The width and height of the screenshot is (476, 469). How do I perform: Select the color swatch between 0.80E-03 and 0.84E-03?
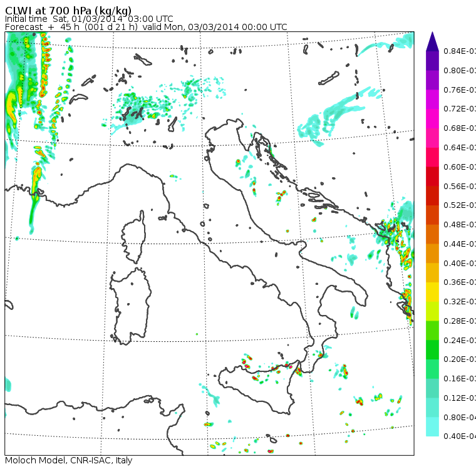(433, 61)
